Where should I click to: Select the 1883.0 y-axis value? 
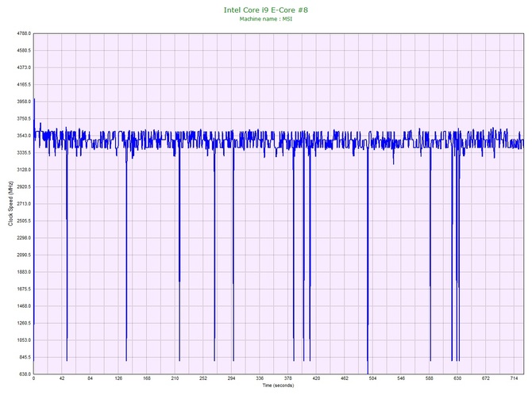24,272
